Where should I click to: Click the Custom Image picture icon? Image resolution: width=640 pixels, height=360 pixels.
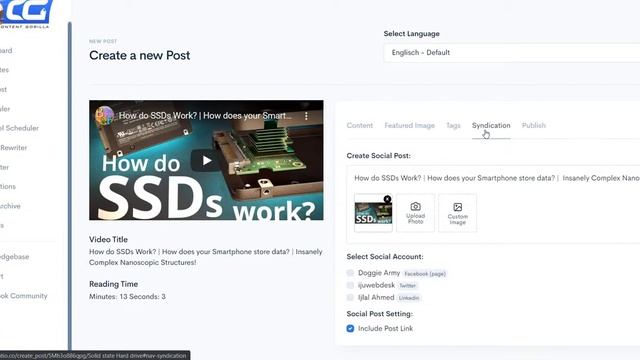(458, 207)
